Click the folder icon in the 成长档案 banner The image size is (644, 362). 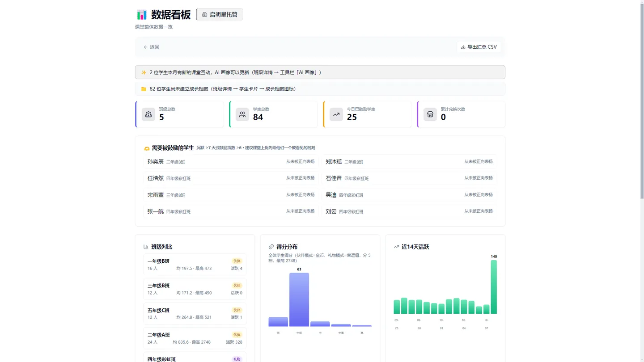tap(144, 89)
